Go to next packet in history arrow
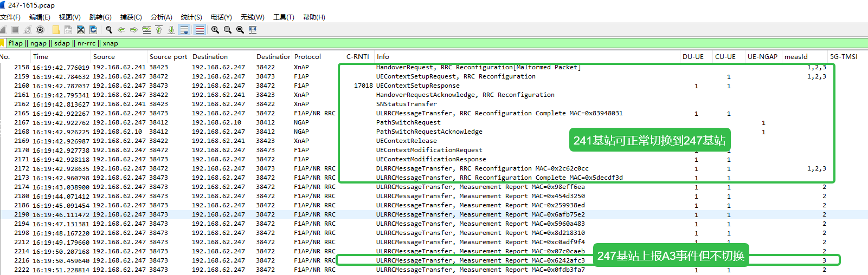The image size is (868, 275). click(133, 30)
